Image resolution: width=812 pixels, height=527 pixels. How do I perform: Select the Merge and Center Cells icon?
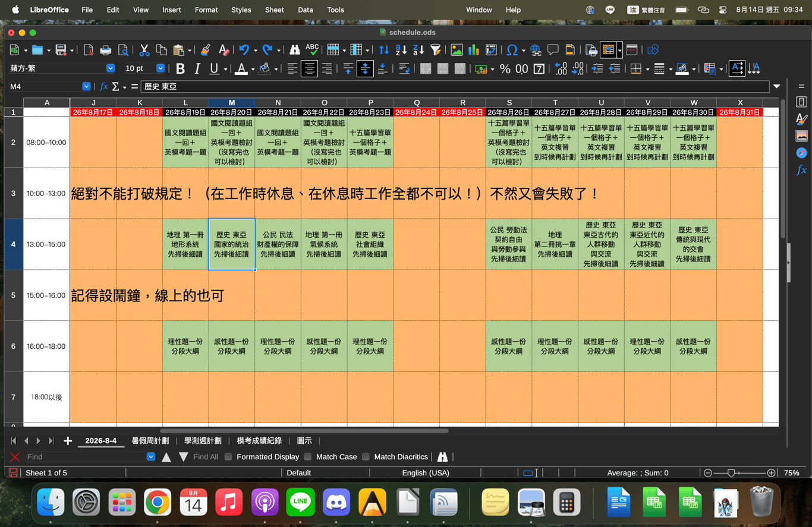coord(426,69)
